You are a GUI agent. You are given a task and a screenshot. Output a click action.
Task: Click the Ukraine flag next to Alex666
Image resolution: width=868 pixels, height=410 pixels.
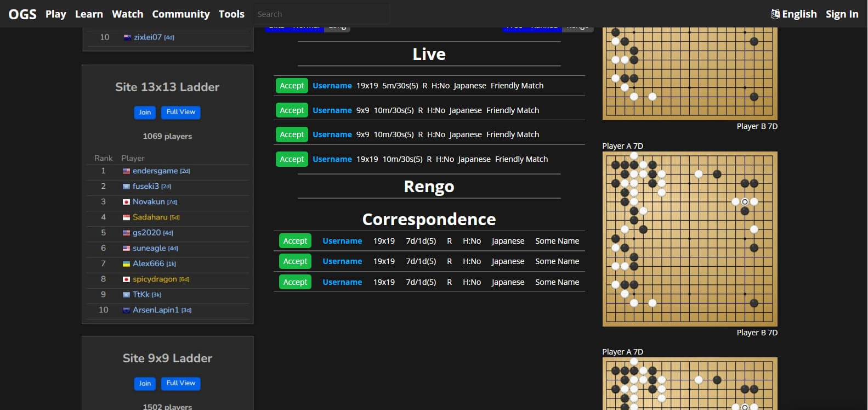126,264
